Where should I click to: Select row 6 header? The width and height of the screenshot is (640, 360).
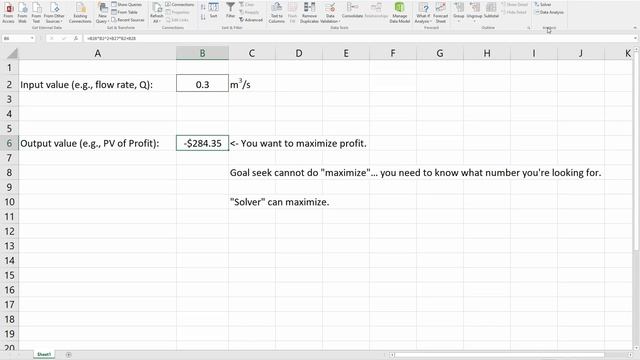[9, 143]
